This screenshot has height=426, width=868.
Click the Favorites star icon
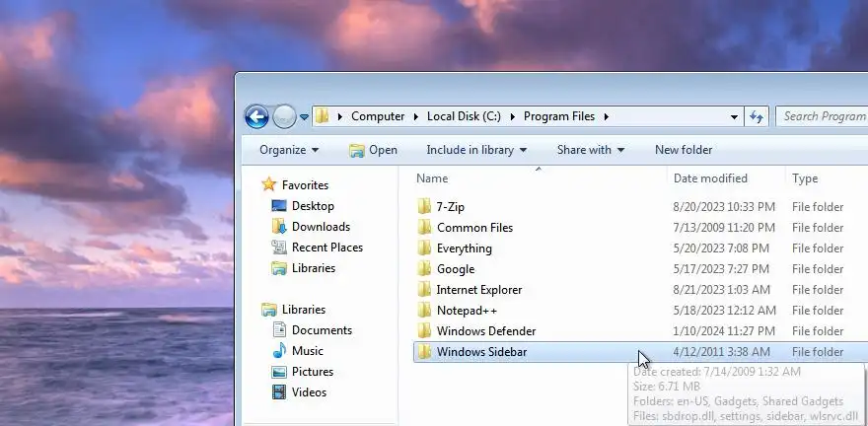pos(269,184)
